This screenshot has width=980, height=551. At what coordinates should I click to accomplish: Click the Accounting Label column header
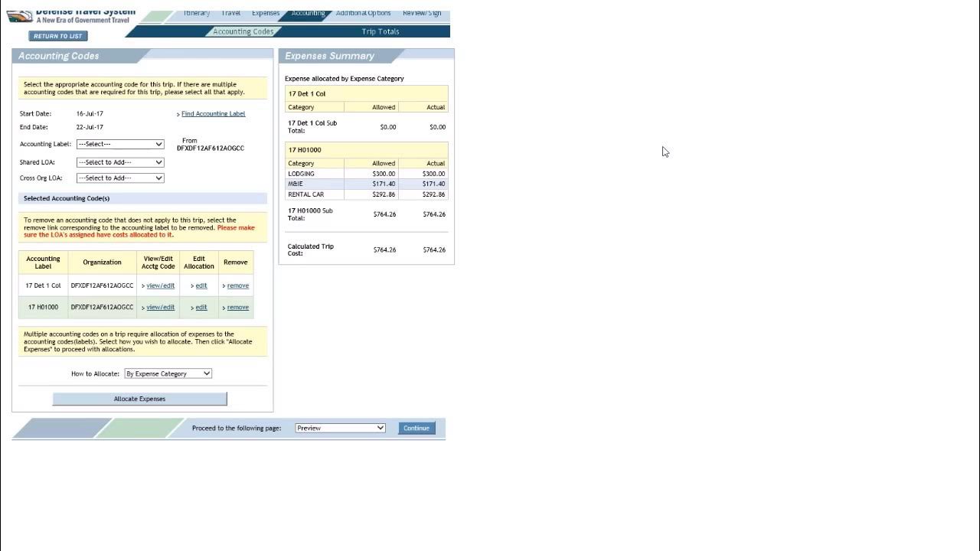43,262
